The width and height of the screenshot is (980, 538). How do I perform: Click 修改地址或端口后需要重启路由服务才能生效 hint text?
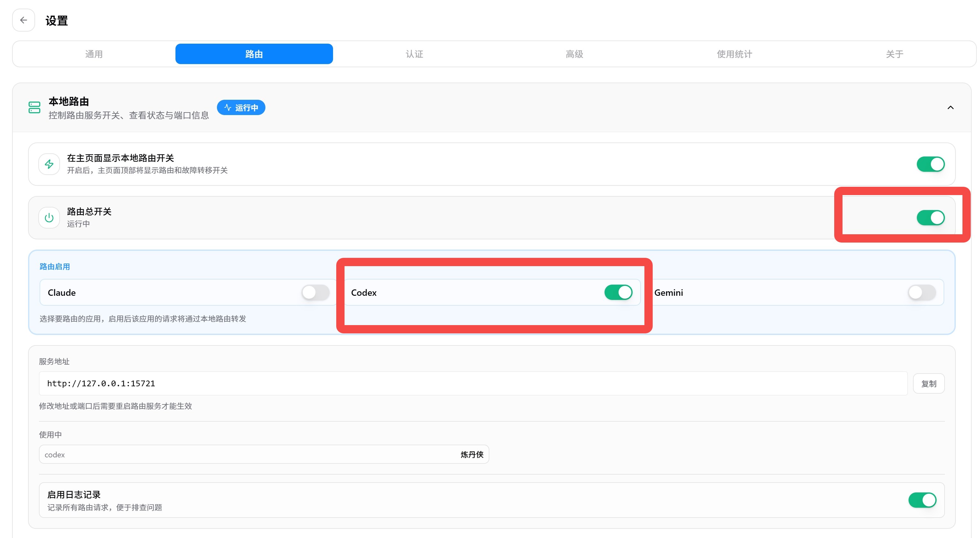[x=116, y=406]
